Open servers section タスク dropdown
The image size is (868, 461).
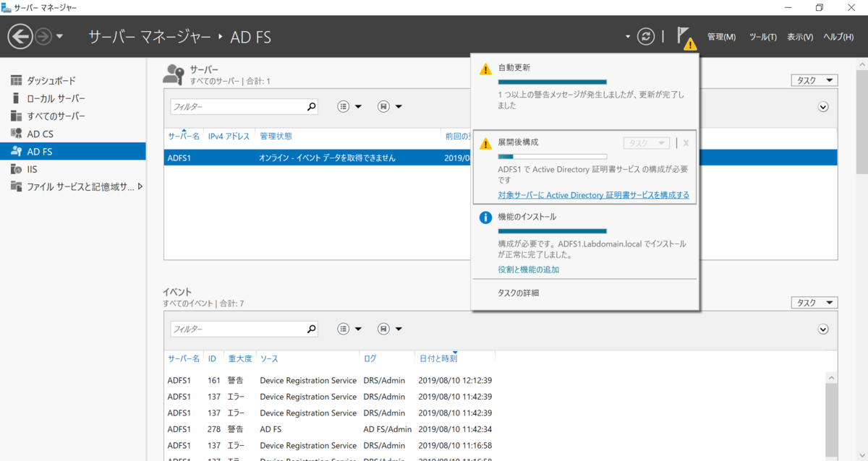(814, 80)
